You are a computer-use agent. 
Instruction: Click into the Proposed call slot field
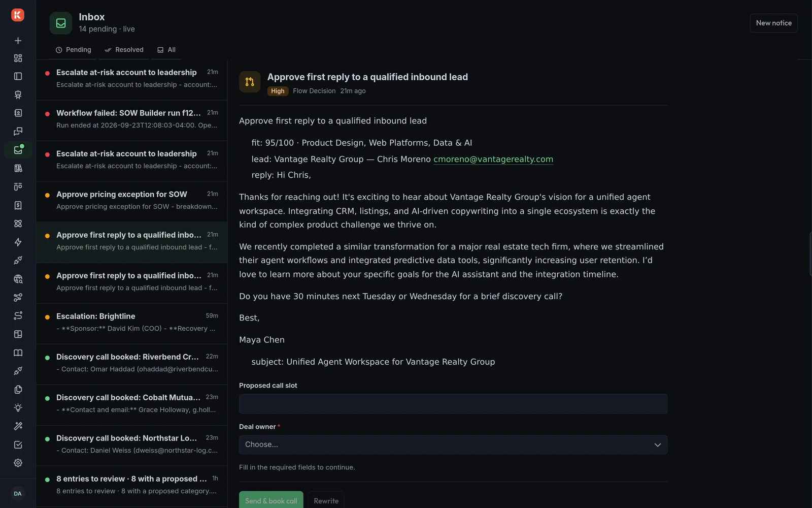coord(453,404)
